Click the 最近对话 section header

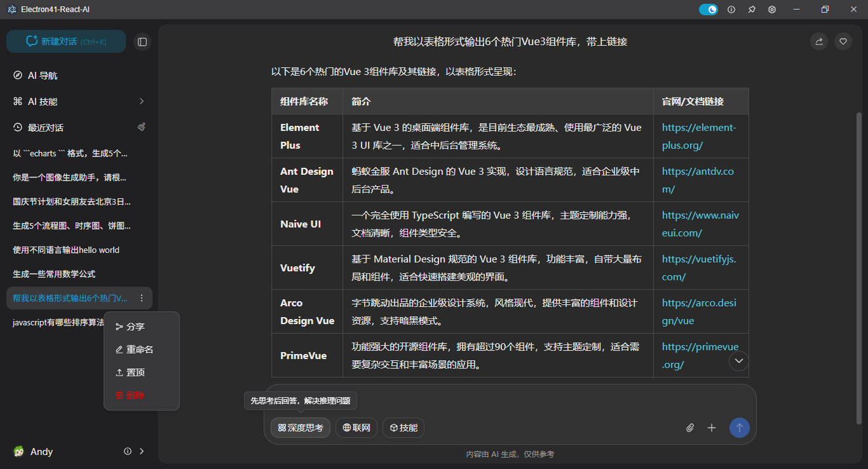point(46,127)
